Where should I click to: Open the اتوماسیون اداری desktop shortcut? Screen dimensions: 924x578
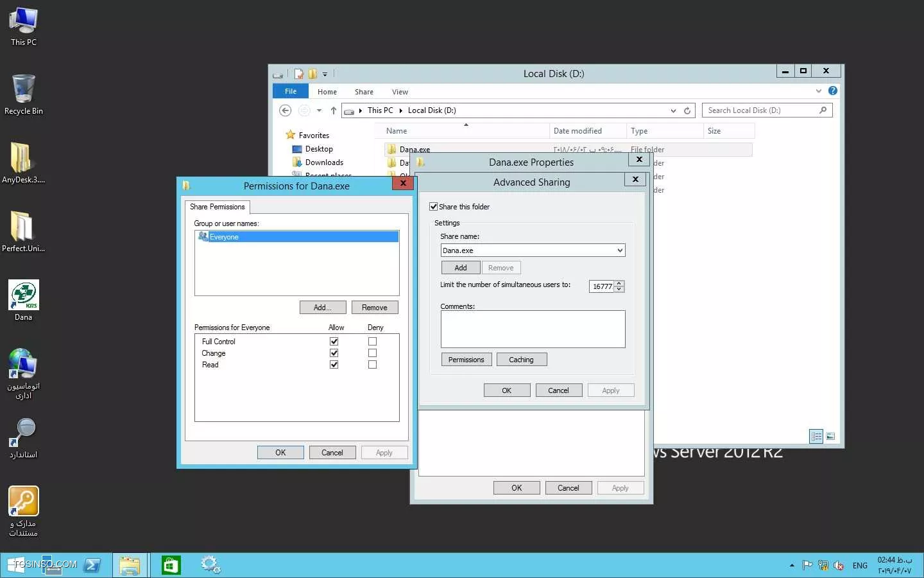click(x=24, y=374)
